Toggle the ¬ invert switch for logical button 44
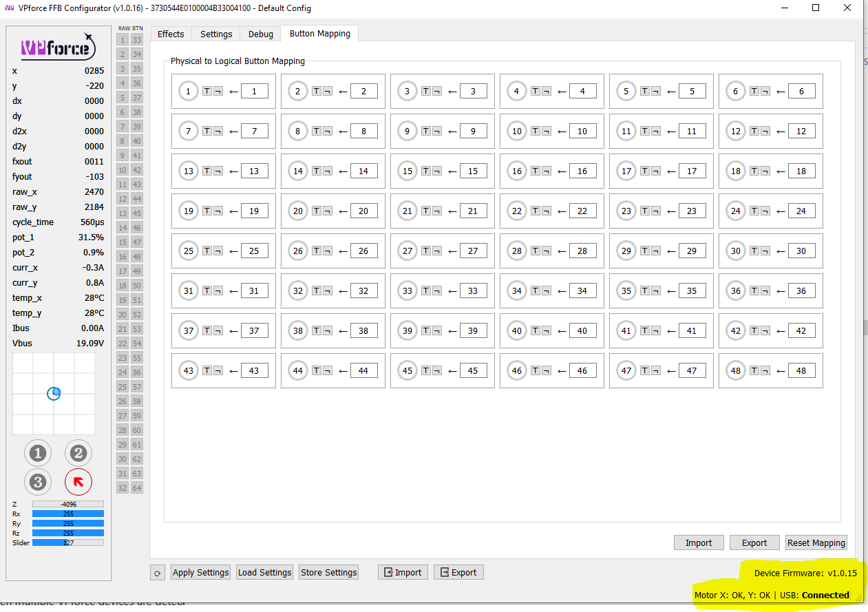Viewport: 868px width, 612px height. pos(327,370)
